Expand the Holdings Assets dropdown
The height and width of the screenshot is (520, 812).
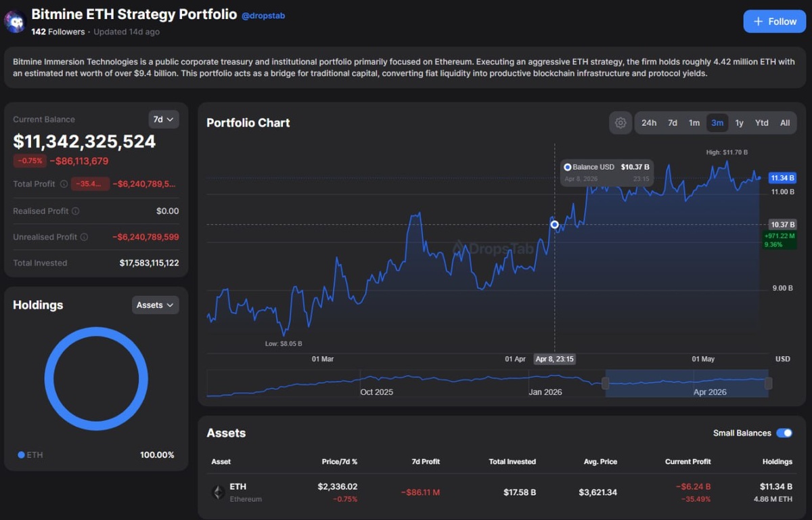156,305
